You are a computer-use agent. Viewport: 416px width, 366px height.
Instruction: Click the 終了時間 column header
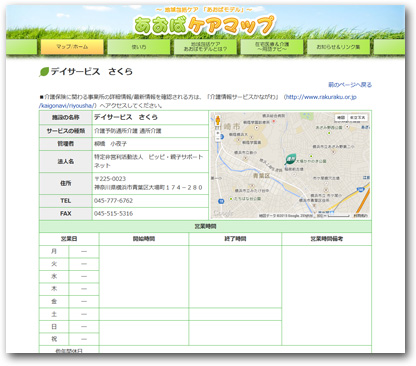pos(235,239)
